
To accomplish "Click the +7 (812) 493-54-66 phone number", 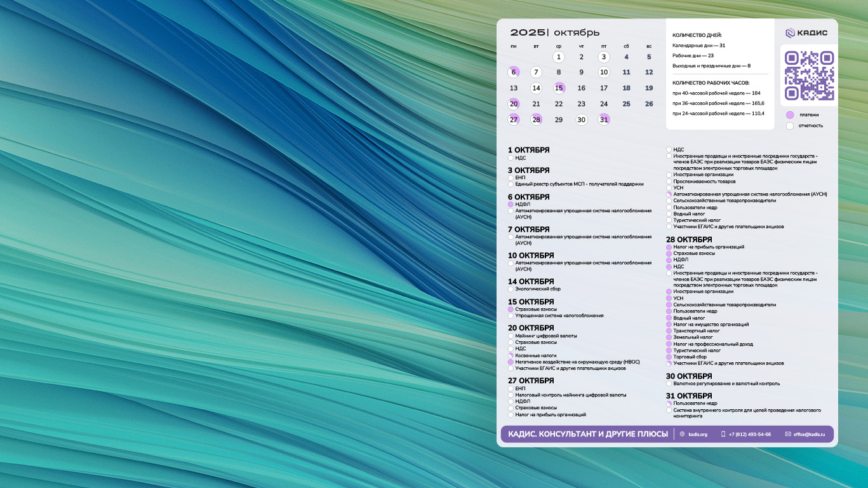I will [x=750, y=434].
